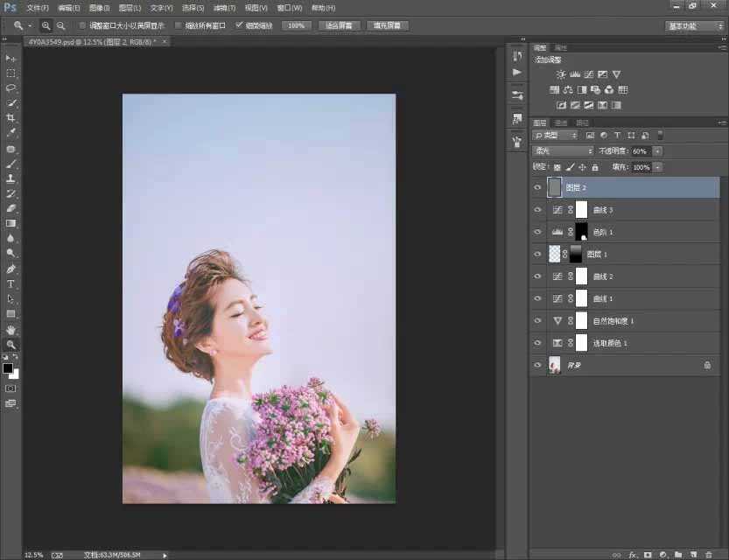Viewport: 729px width, 560px height.
Task: Click Add layer mask at Layers panel bottom
Action: [648, 554]
